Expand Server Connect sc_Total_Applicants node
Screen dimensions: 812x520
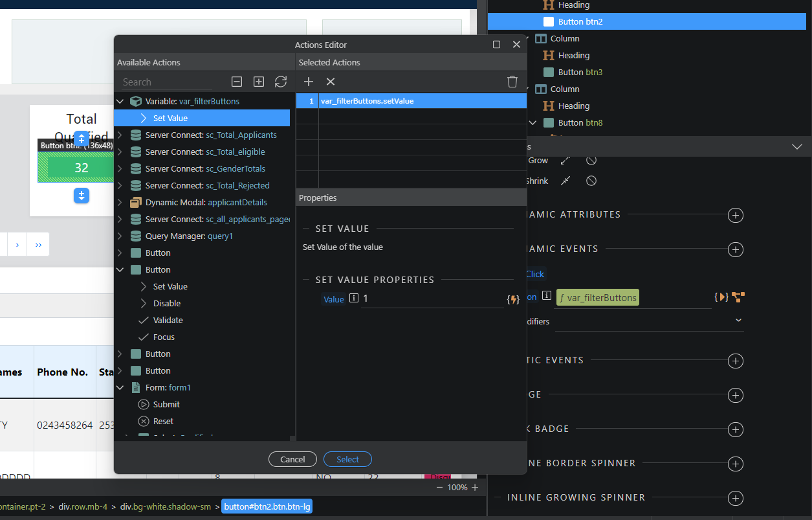pos(120,135)
